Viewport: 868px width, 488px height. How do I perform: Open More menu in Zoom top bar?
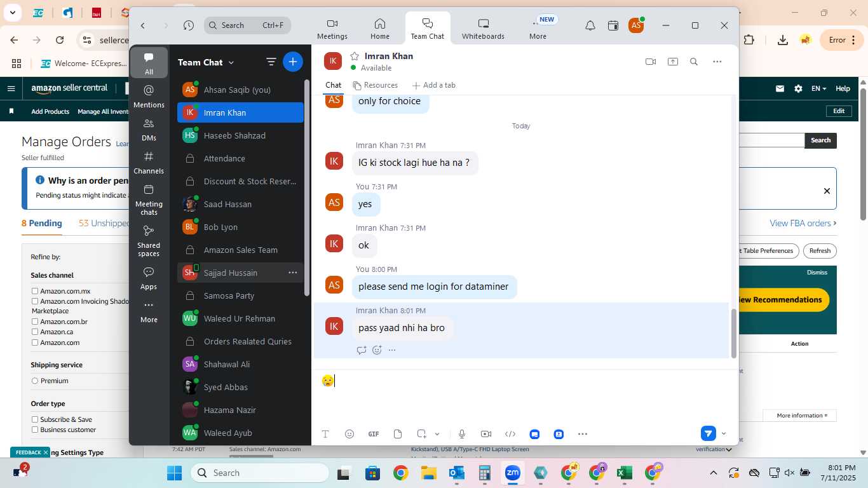pyautogui.click(x=538, y=29)
